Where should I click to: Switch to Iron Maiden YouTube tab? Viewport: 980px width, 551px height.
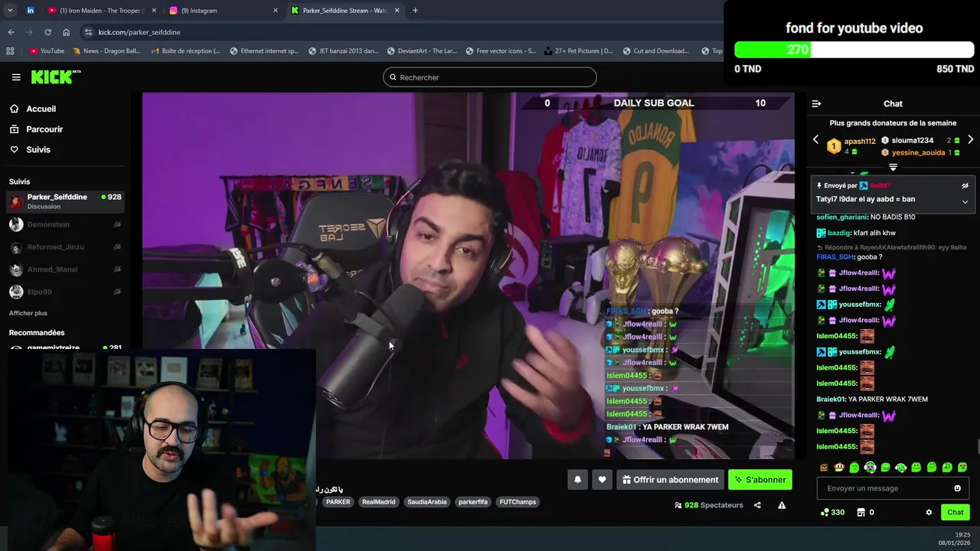click(101, 11)
